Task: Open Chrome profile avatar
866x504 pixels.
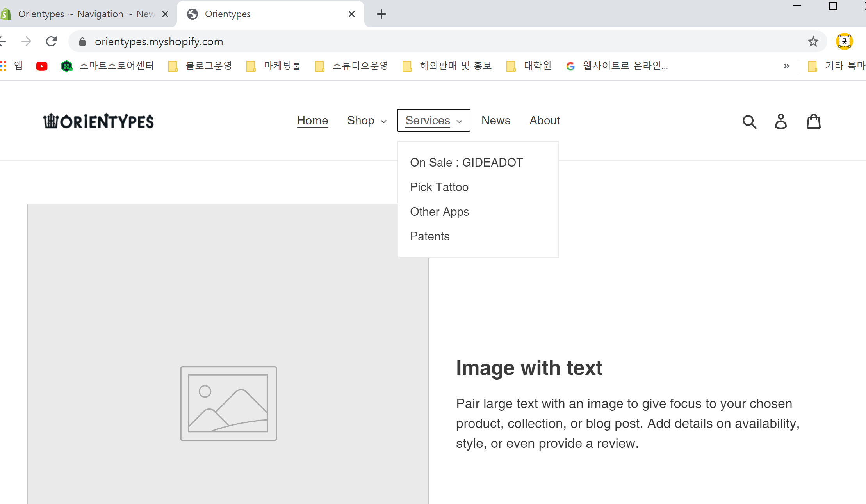Action: coord(844,41)
